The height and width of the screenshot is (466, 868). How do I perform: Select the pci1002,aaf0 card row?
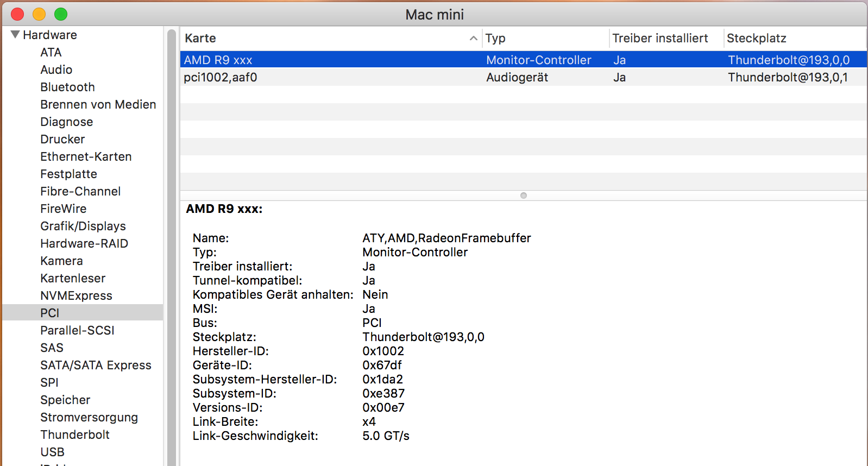pos(524,77)
